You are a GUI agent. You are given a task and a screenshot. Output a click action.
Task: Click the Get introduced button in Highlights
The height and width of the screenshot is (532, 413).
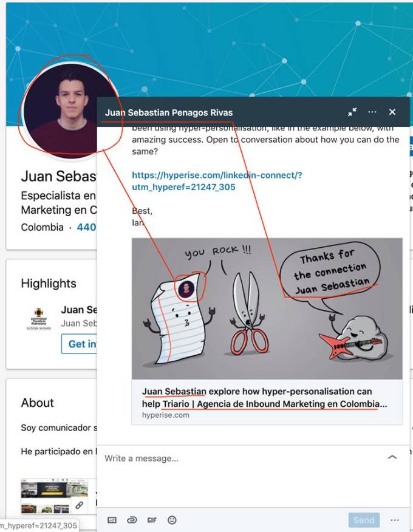[79, 344]
